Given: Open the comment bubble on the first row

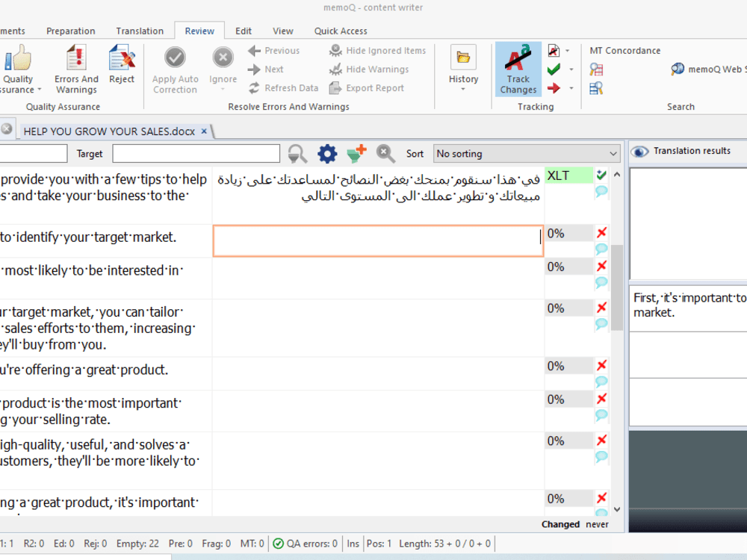Looking at the screenshot, I should tap(601, 192).
